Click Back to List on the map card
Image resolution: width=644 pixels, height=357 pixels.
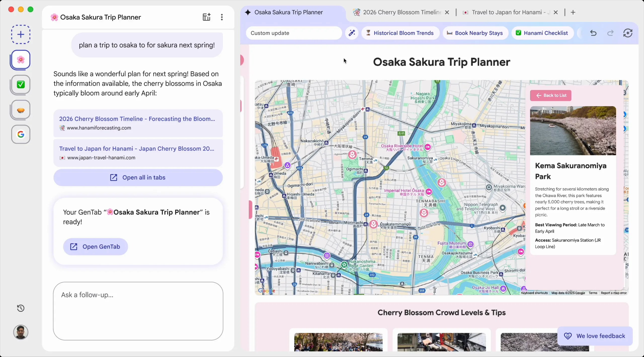550,95
